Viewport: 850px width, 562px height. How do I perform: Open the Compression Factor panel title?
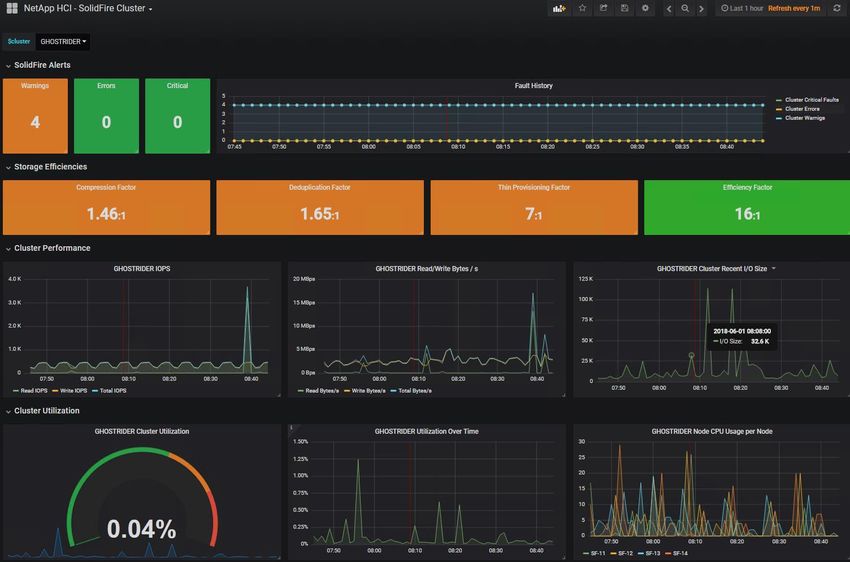106,188
